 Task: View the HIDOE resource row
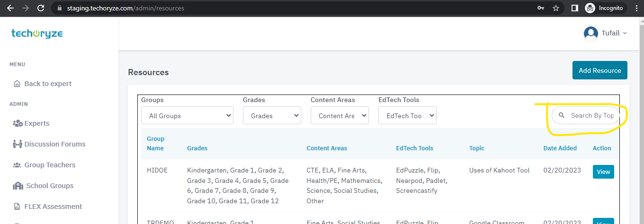click(603, 172)
